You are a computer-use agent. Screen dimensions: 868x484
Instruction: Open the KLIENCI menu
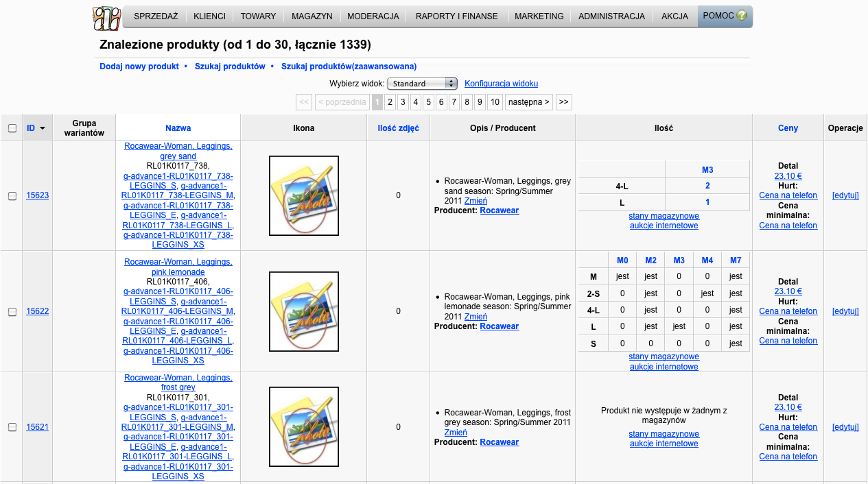[x=209, y=16]
